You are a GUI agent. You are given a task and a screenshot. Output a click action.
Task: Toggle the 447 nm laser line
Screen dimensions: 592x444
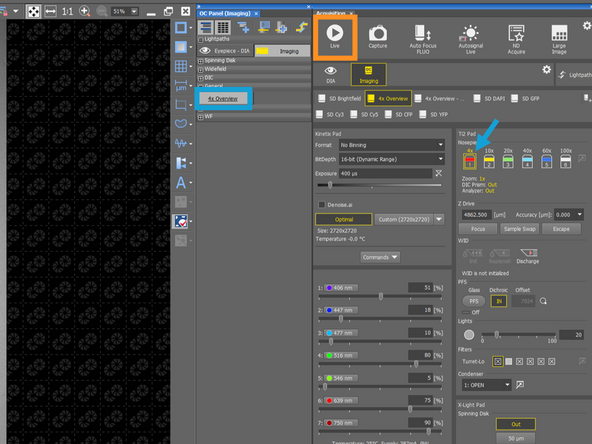click(x=342, y=310)
